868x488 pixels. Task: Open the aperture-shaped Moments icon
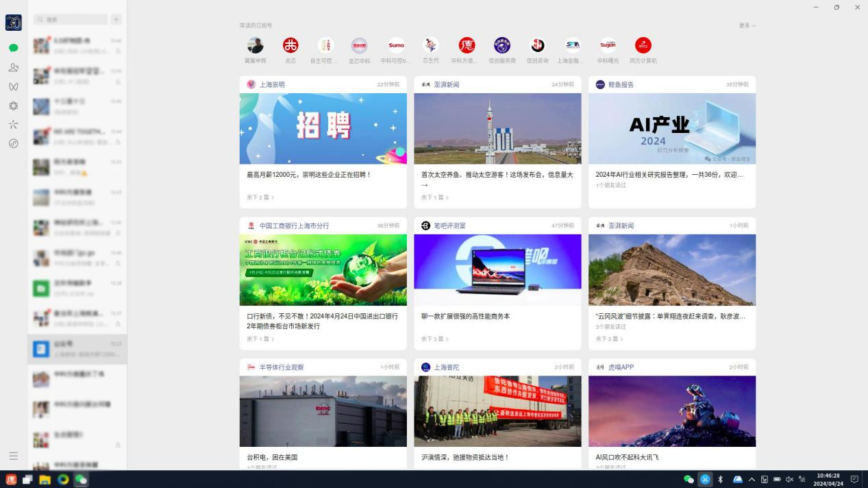(13, 106)
